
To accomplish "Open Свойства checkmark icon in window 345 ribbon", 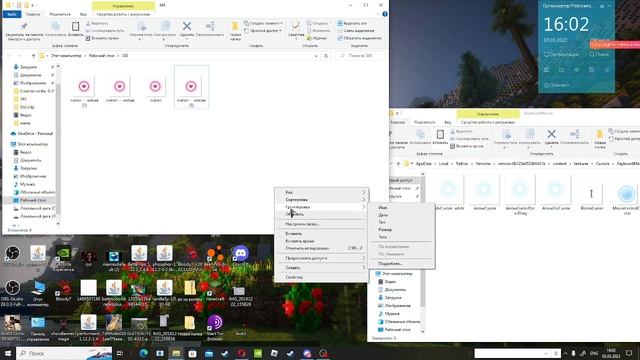I will point(296,29).
